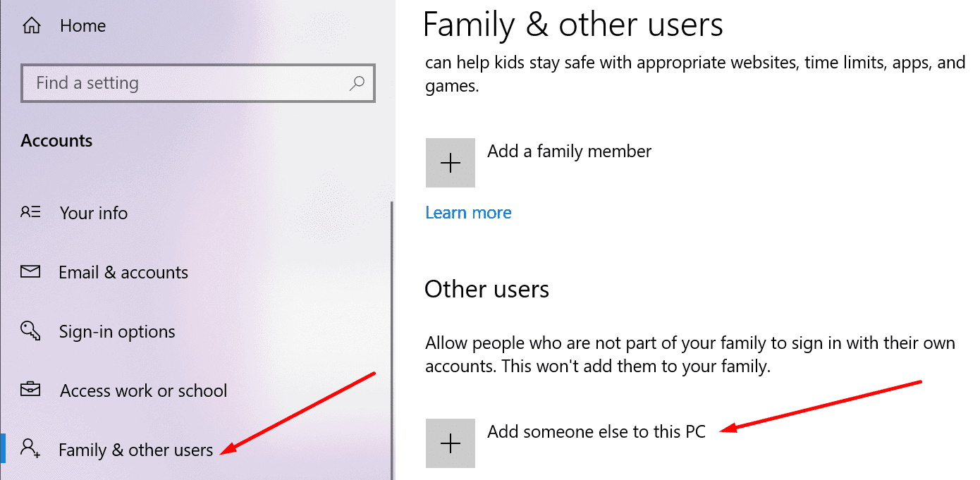Screen dimensions: 980x480
Task: Click the Email & accounts envelope icon
Action: tap(30, 271)
